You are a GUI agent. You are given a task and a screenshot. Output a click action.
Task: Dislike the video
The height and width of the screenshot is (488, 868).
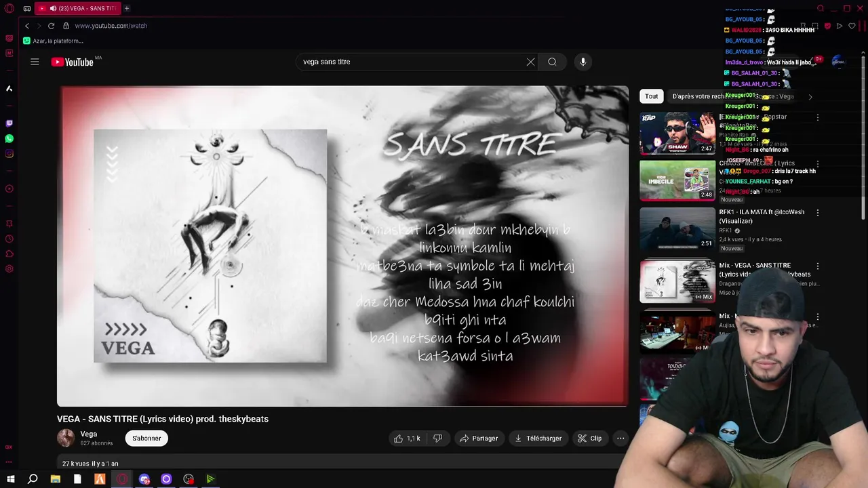438,439
